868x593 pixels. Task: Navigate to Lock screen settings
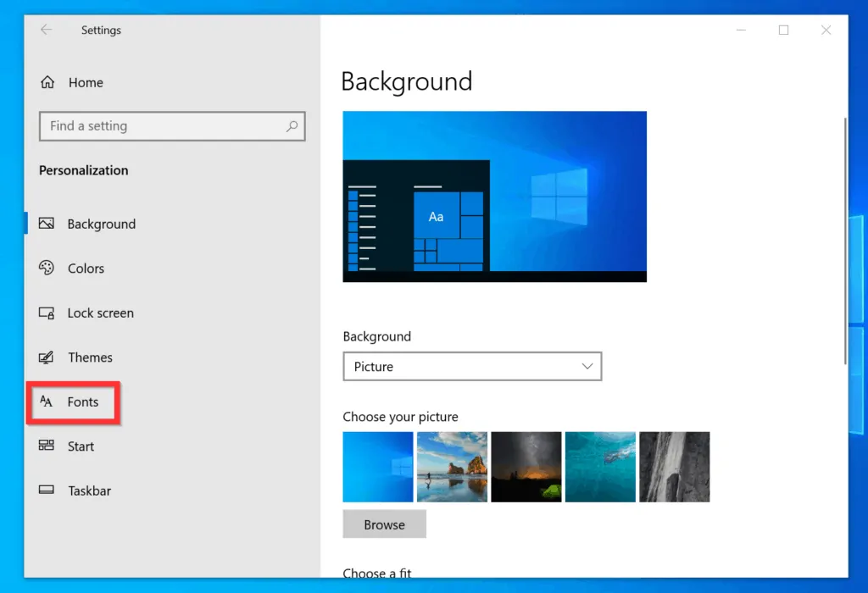click(x=100, y=313)
